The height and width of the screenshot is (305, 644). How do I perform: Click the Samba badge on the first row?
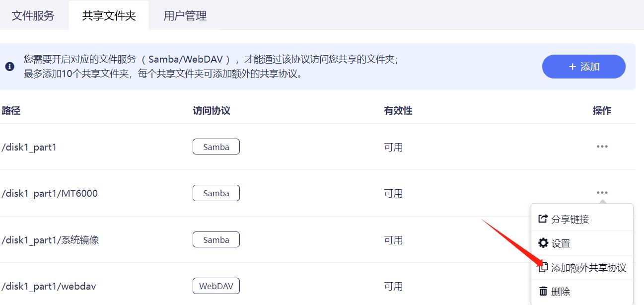(216, 147)
